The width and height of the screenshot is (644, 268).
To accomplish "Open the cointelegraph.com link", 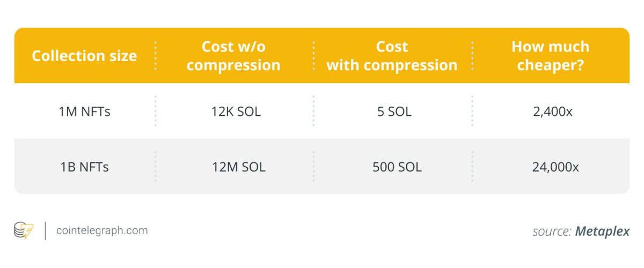I will coord(102,230).
